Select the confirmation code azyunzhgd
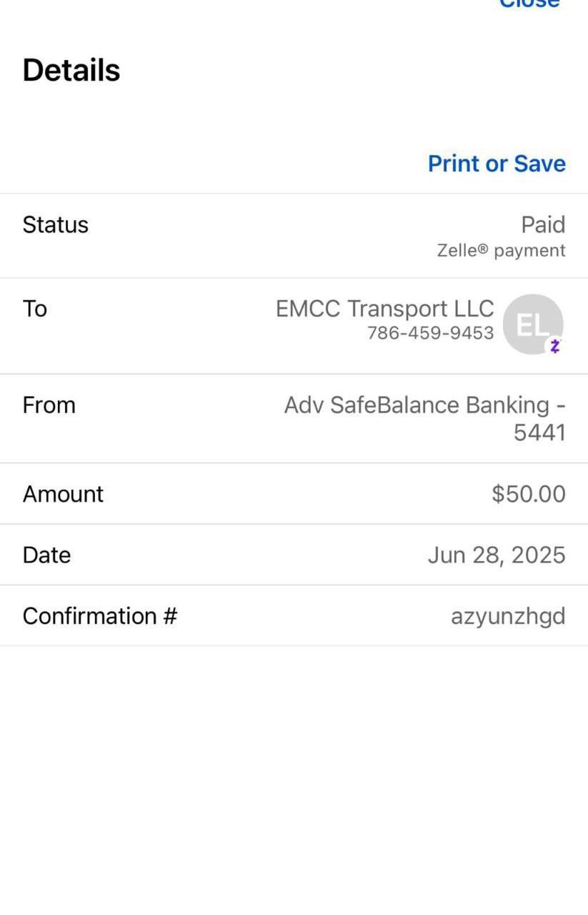The height and width of the screenshot is (915, 588). click(x=508, y=616)
